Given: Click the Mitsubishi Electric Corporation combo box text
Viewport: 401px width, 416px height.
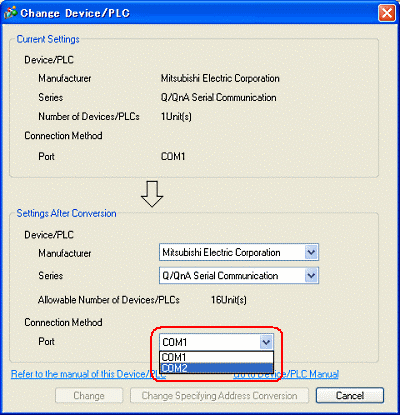Looking at the screenshot, I should [221, 253].
